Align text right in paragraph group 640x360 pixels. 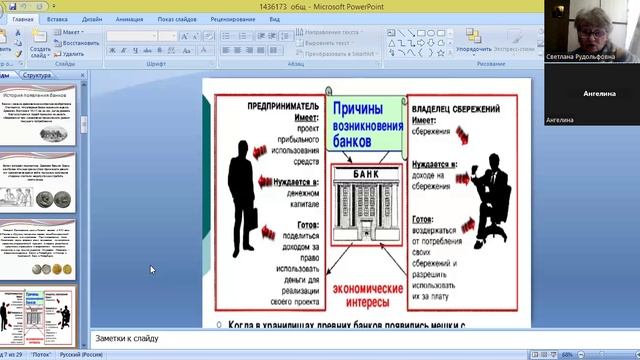249,50
